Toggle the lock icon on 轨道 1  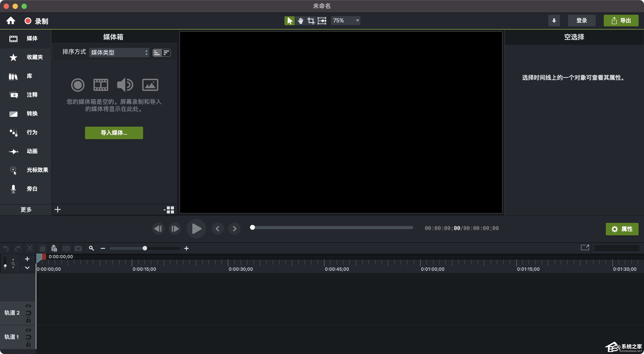pyautogui.click(x=28, y=344)
